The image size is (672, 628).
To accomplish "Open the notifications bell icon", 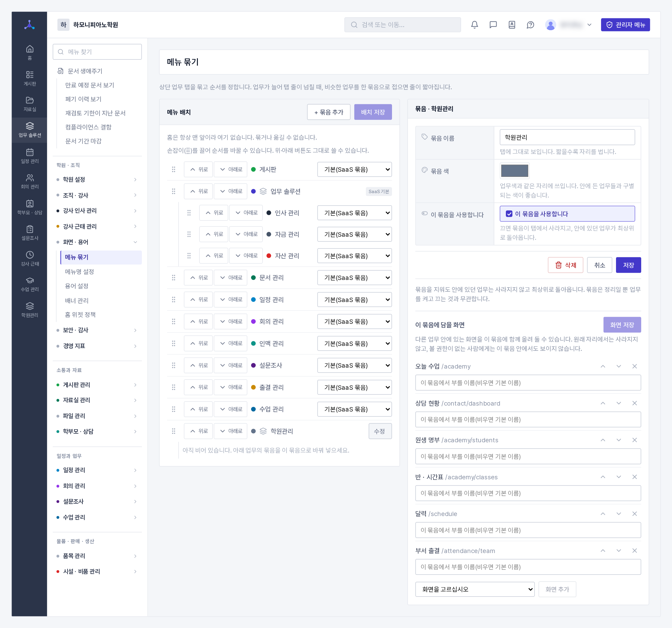I will click(x=474, y=25).
